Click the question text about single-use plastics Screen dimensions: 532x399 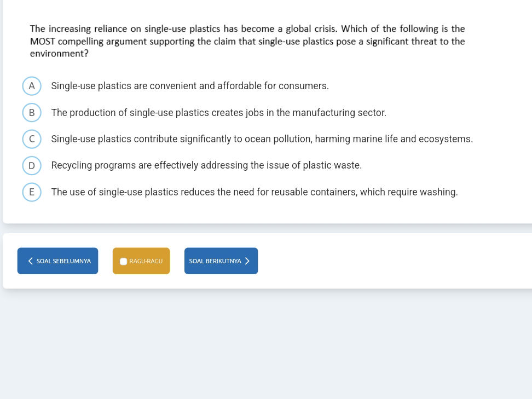[x=247, y=29]
